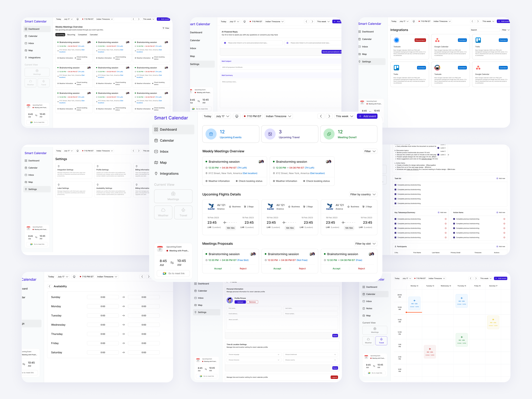
Task: Toggle first Action Items checkbox
Action: 454,219
